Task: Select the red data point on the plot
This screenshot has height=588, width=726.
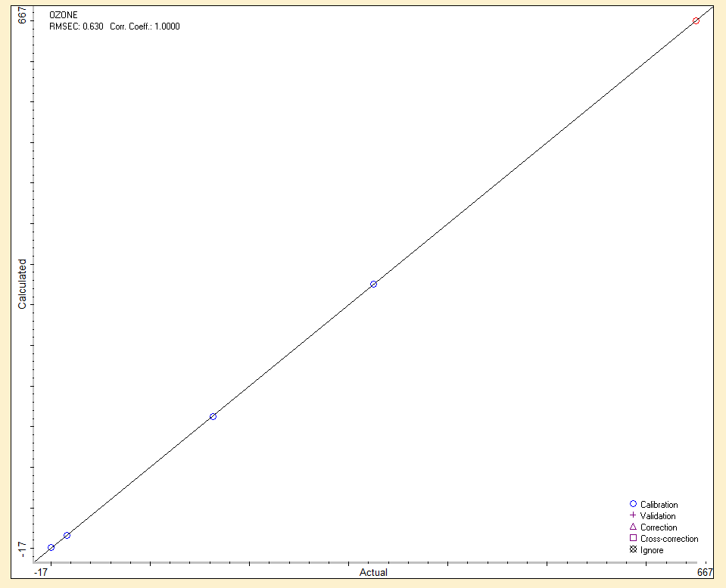Action: [x=696, y=21]
